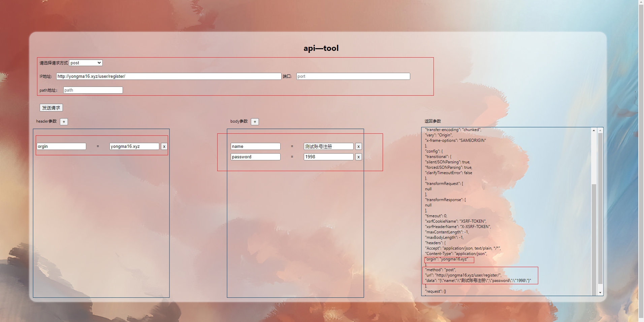
Task: Open the request method dropdown showing post
Action: pyautogui.click(x=86, y=63)
